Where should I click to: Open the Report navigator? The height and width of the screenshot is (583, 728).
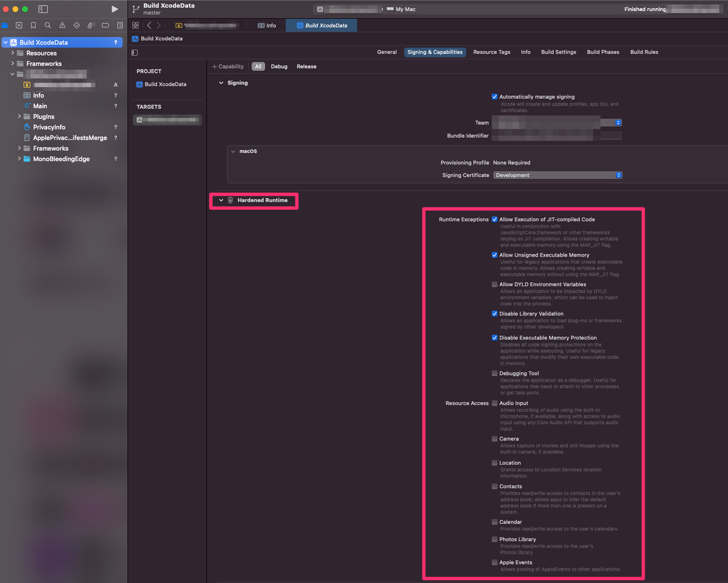pos(120,25)
